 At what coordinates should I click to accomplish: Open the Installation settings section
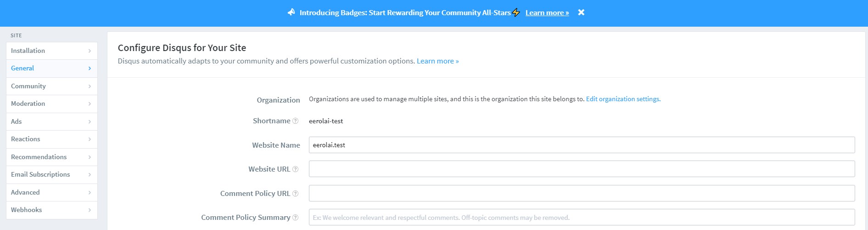pos(52,51)
